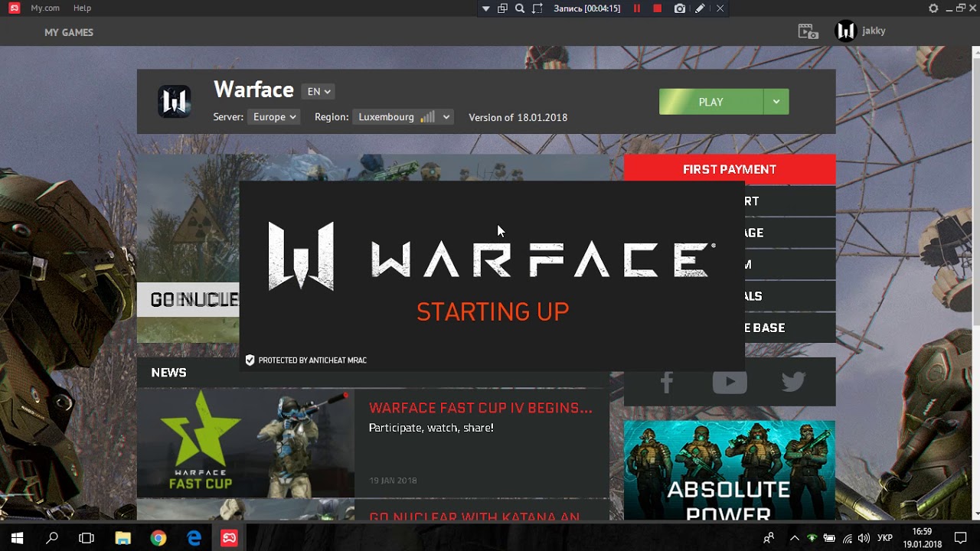Take a screenshot with the camera icon
Viewport: 980px width, 551px height.
(680, 8)
